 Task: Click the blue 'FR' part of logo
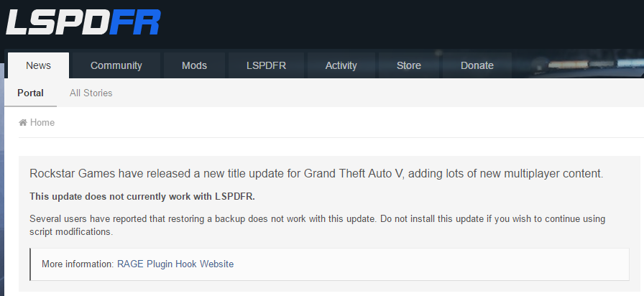click(x=134, y=22)
